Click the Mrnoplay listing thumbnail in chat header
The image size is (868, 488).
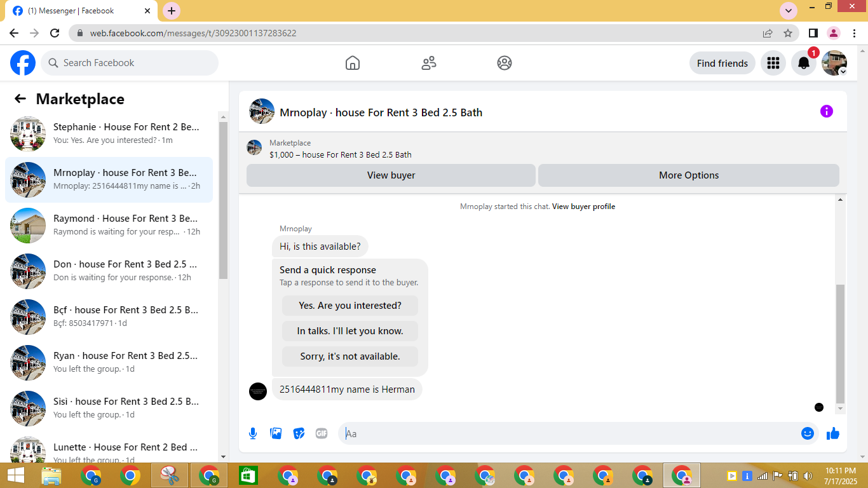pos(262,111)
